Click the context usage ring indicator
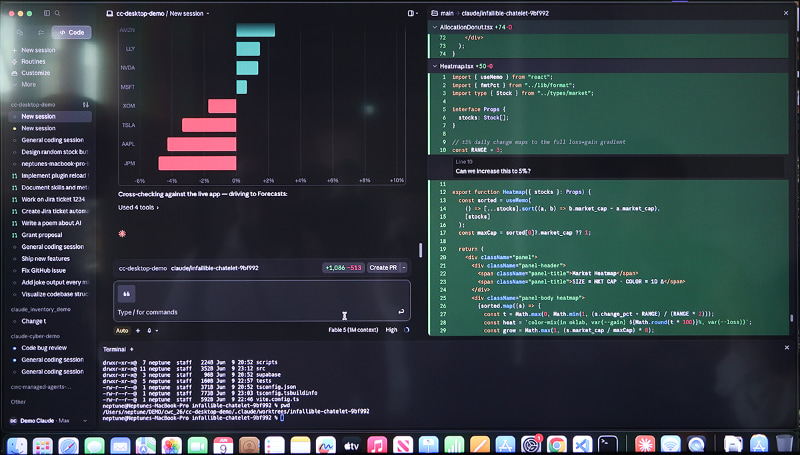800x455 pixels. 407,330
